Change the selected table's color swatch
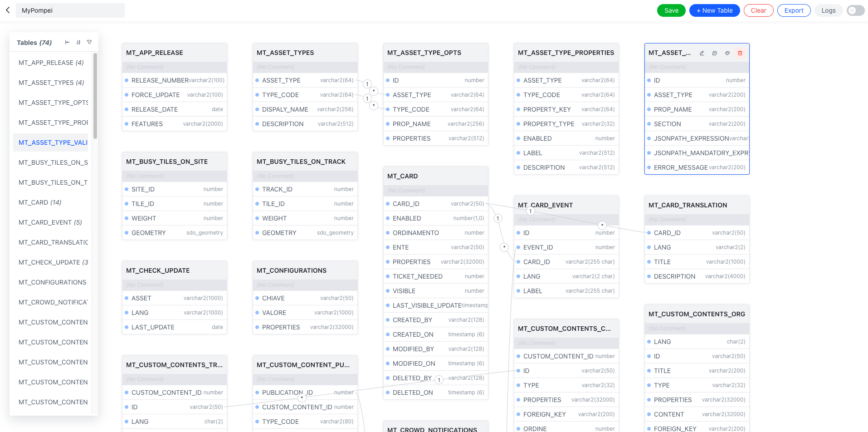 tap(727, 53)
